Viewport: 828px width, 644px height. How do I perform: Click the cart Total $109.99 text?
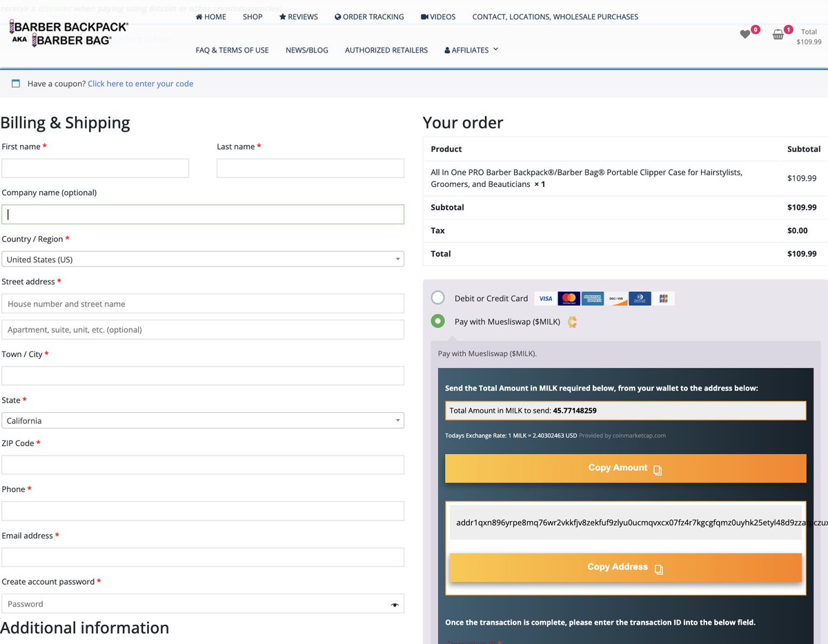click(809, 37)
